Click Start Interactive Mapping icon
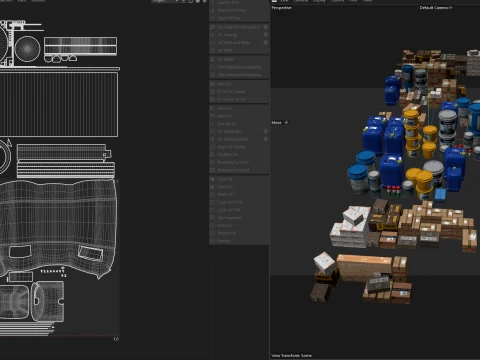 pyautogui.click(x=213, y=67)
